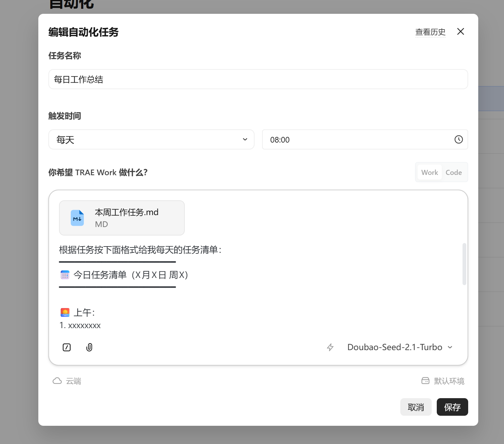Switch to the Code mode tab
Viewport: 504px width, 444px height.
453,172
